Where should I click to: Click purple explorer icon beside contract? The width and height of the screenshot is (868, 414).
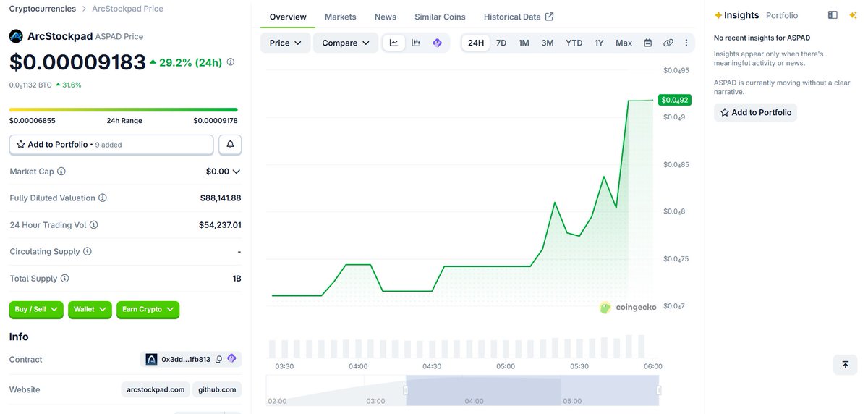pyautogui.click(x=232, y=358)
